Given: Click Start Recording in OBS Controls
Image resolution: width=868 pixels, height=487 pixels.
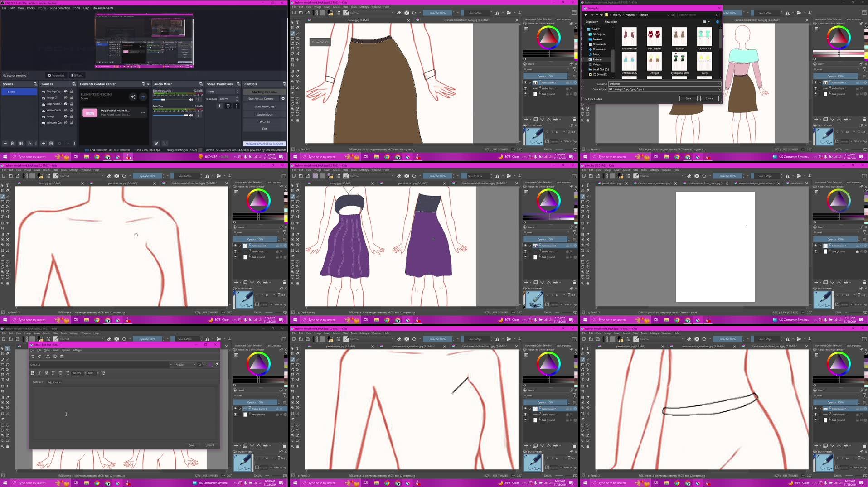Looking at the screenshot, I should [x=264, y=106].
